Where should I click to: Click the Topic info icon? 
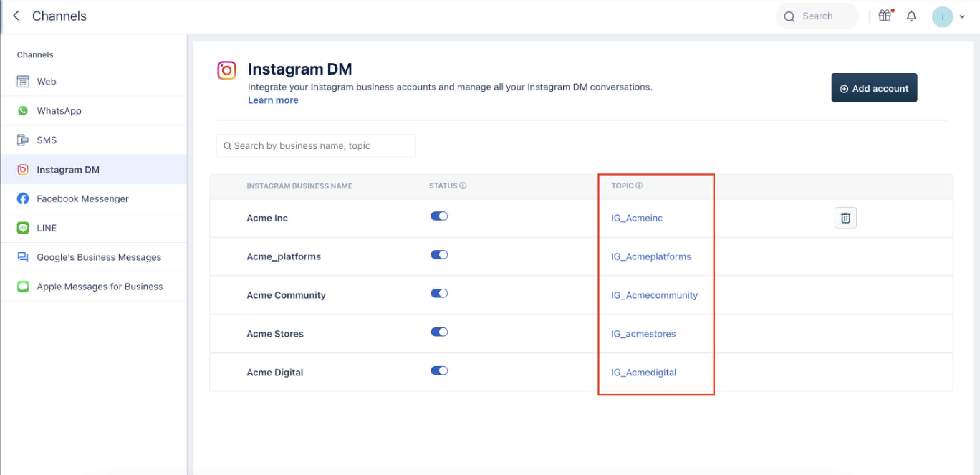click(x=639, y=186)
